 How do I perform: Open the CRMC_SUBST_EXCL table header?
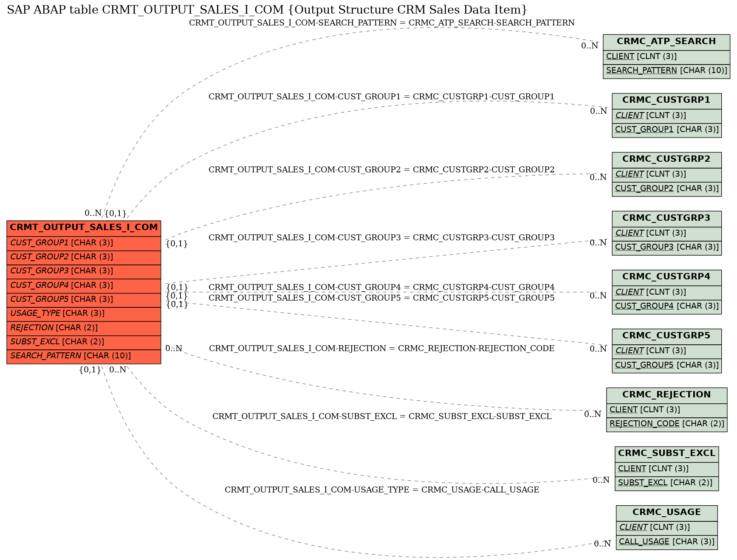pos(666,454)
